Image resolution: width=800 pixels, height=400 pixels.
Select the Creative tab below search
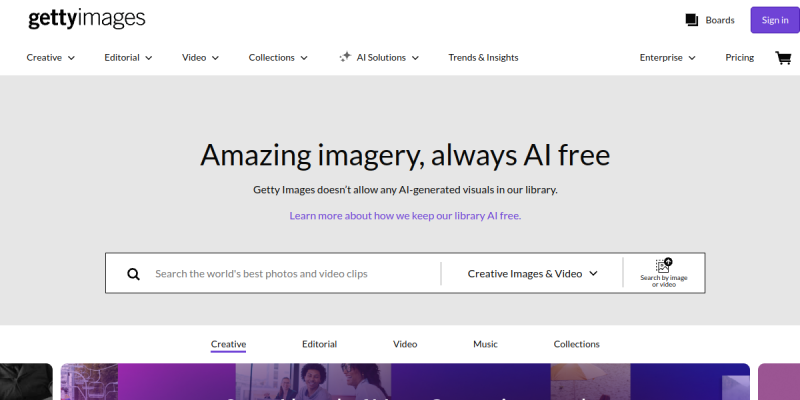tap(228, 344)
